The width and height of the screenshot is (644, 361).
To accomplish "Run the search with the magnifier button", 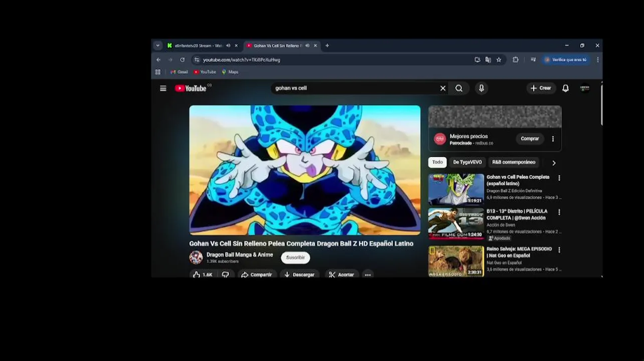I will click(459, 88).
